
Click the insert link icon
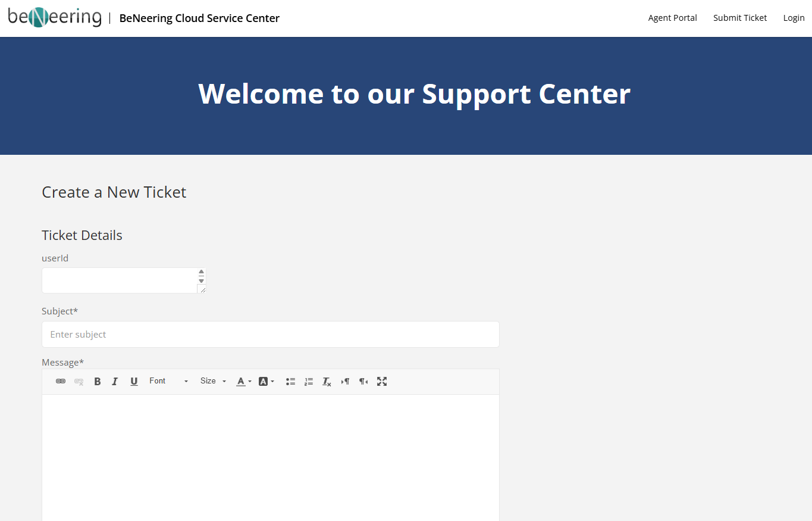[61, 382]
